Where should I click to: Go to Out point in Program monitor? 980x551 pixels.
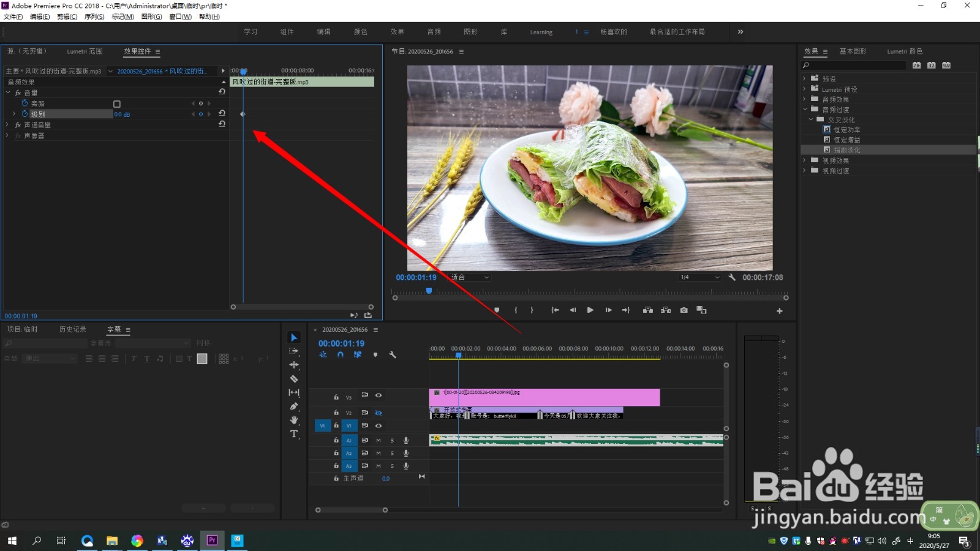pos(626,310)
